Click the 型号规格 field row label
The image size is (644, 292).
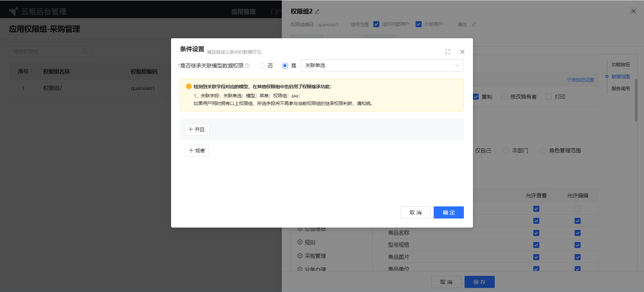[399, 245]
